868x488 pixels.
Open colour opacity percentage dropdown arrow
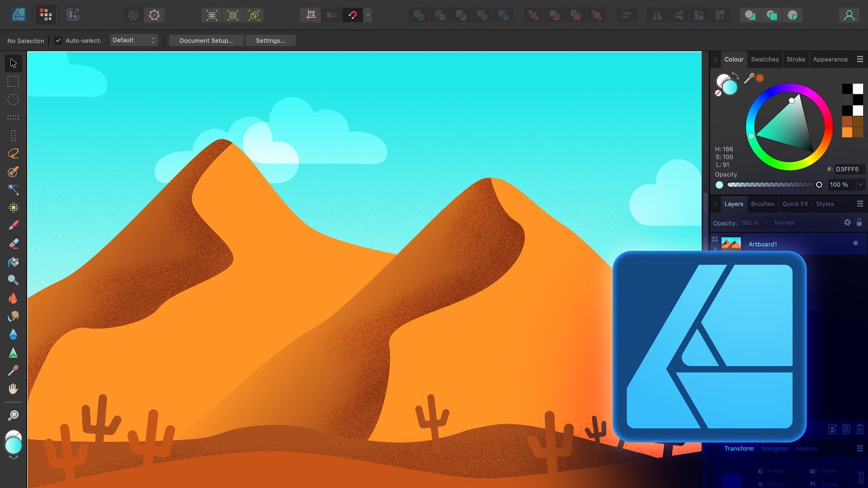(x=861, y=184)
